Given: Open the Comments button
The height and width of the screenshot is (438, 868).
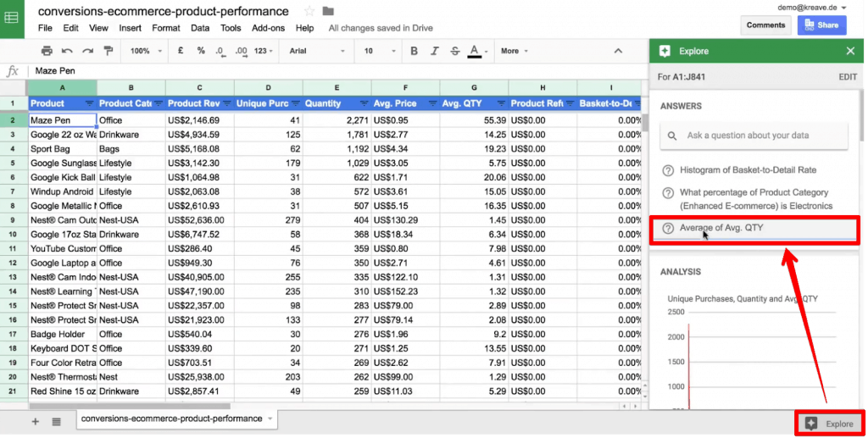Looking at the screenshot, I should pyautogui.click(x=765, y=25).
